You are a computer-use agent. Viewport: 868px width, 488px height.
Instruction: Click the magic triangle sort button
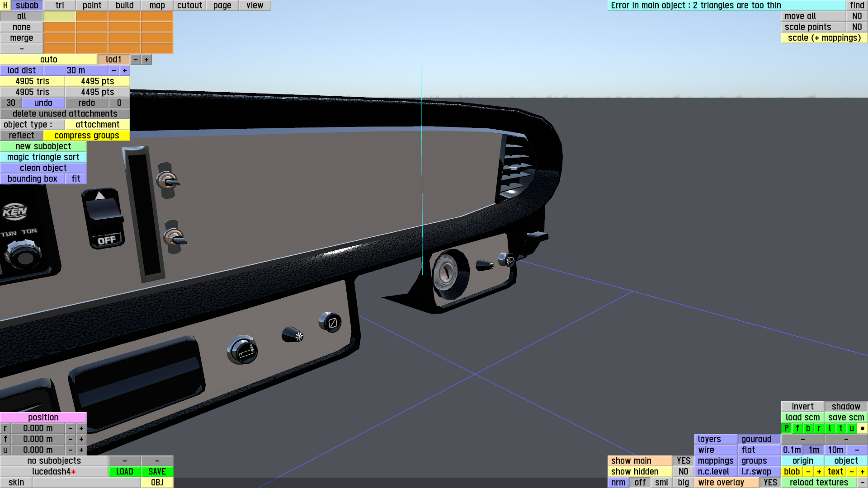[43, 157]
